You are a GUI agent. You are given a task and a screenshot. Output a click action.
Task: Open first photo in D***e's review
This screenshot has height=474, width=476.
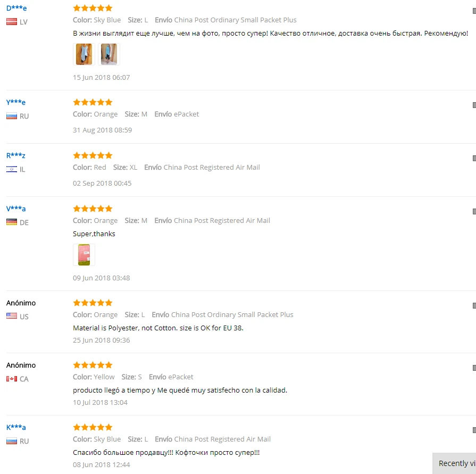click(84, 54)
